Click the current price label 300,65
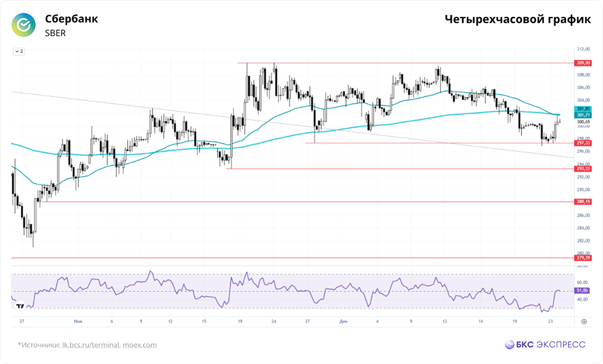Image resolution: width=603 pixels, height=364 pixels. click(583, 122)
